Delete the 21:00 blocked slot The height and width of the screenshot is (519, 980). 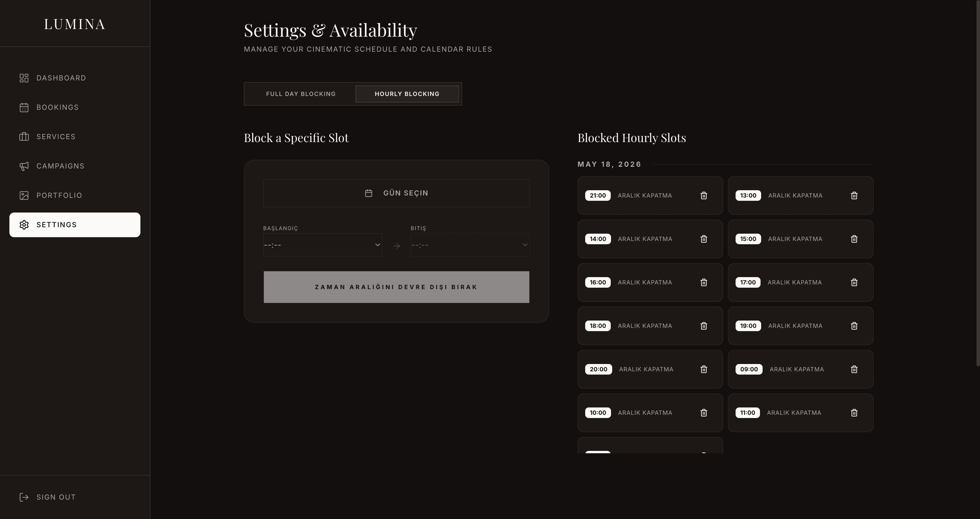(x=704, y=196)
